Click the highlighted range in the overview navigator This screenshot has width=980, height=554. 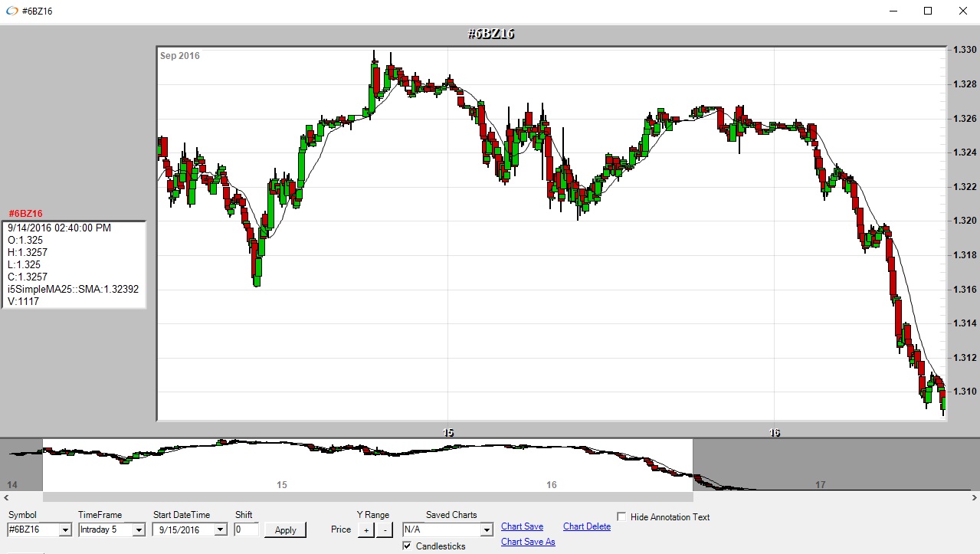[368, 464]
